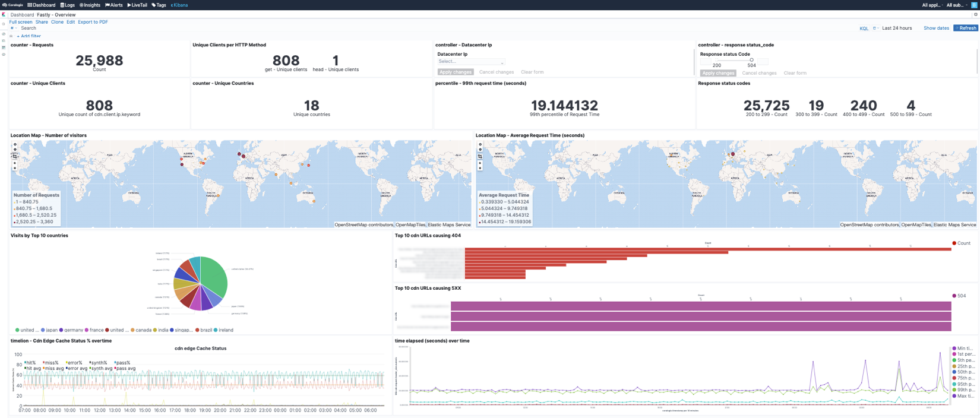Apply changes for Datacenter Ip controller
The image size is (980, 418).
455,72
